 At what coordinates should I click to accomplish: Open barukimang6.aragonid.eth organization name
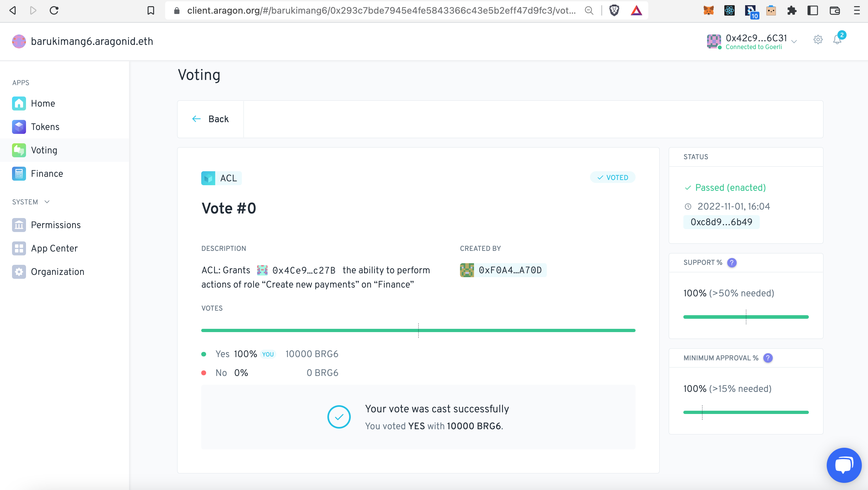[92, 41]
